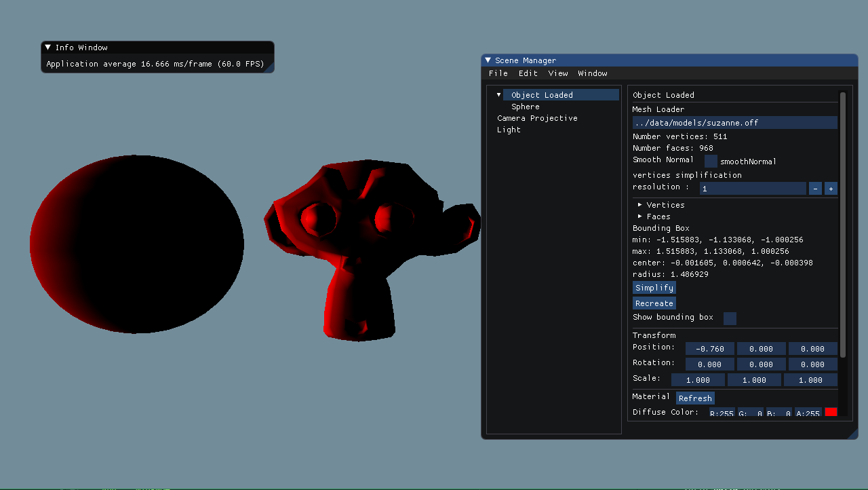The height and width of the screenshot is (490, 868).
Task: Click the Recreate button
Action: tap(654, 303)
